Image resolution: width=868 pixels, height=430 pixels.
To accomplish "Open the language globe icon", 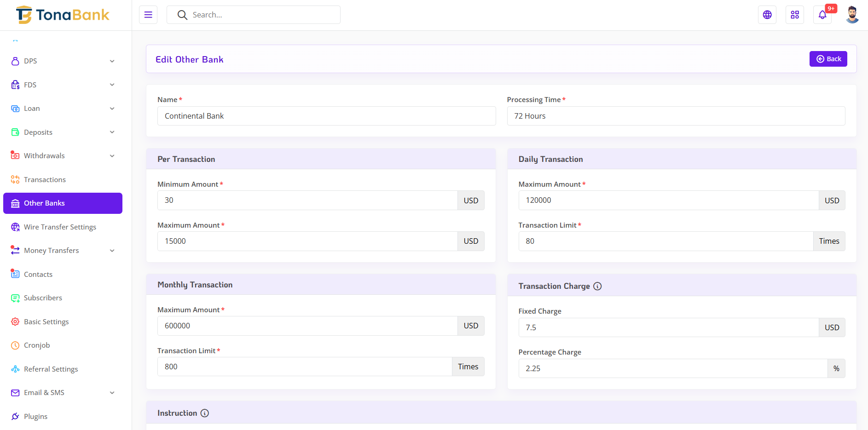I will tap(767, 15).
